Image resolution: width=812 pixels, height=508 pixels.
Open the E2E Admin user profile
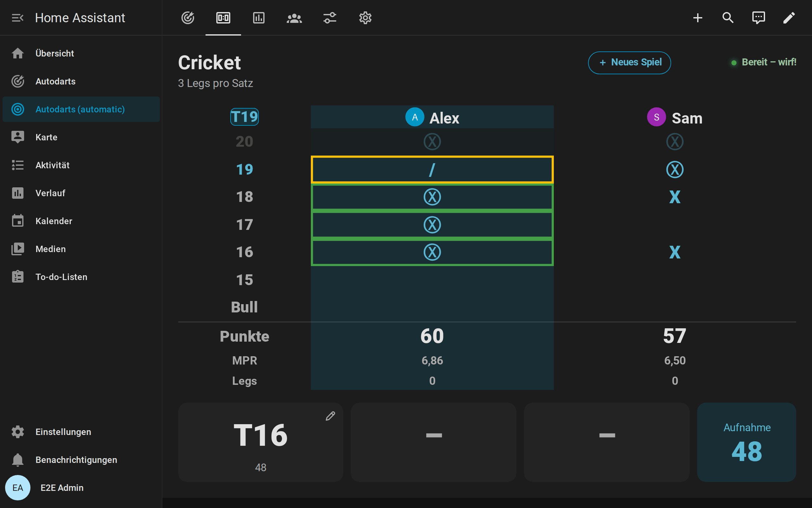(x=81, y=487)
